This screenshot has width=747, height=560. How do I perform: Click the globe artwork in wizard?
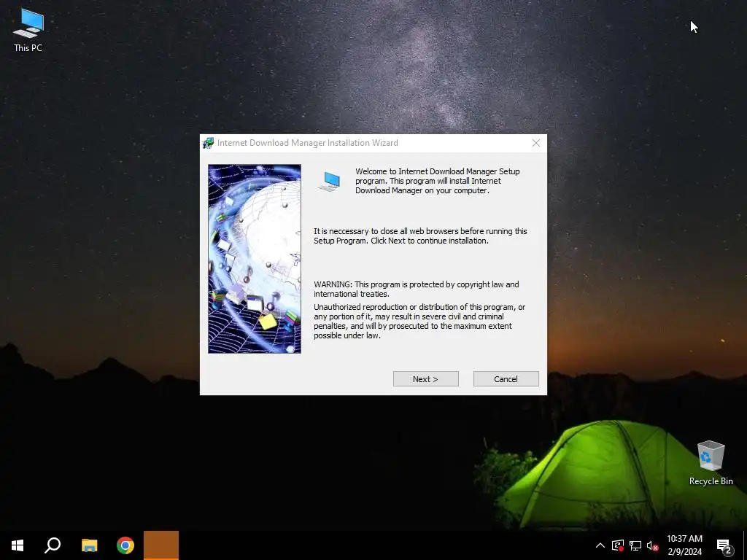255,259
